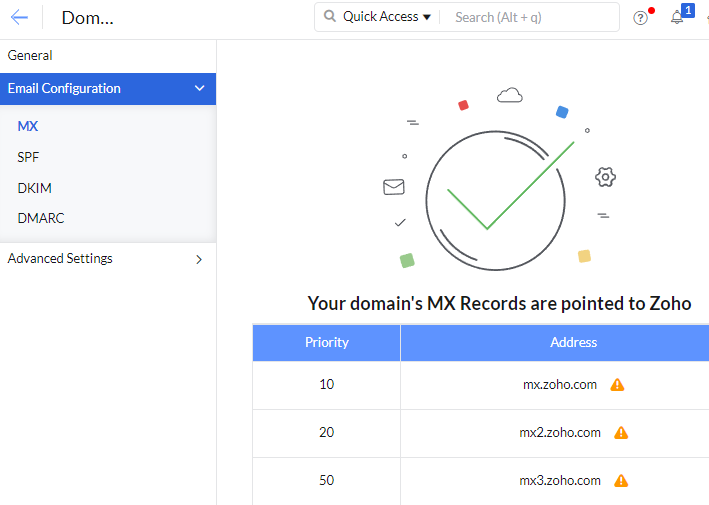Click the truncated Dom... page title
This screenshot has height=505, width=709.
[x=87, y=18]
